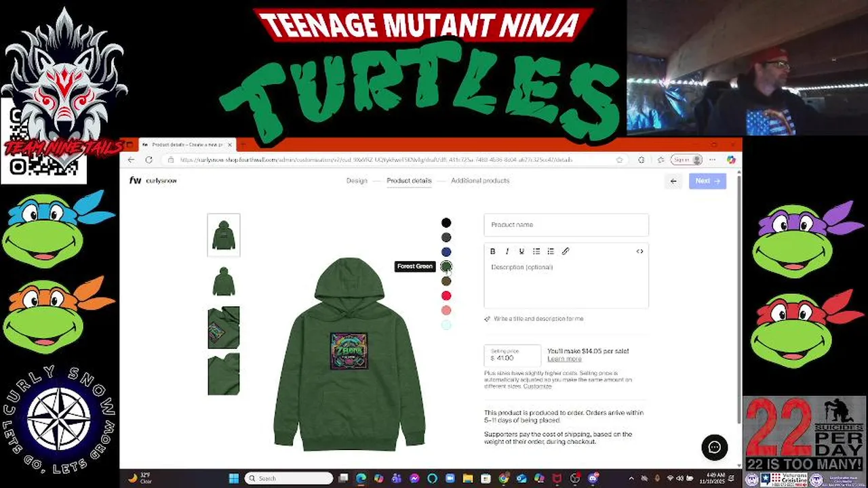
Task: Close the Product details browser tab
Action: click(x=230, y=144)
